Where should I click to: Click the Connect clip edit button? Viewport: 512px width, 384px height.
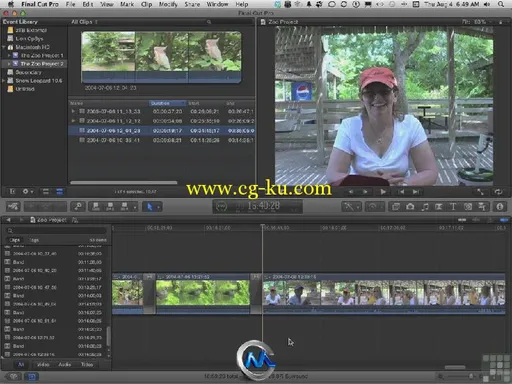pyautogui.click(x=96, y=207)
